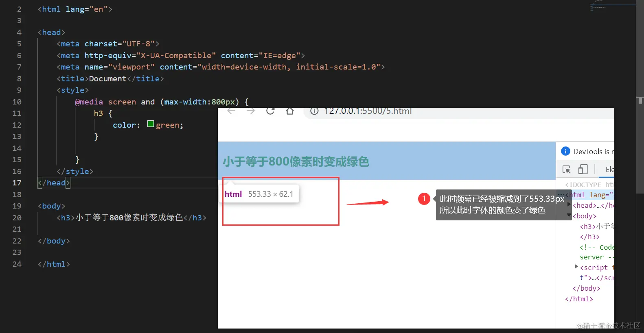Click the green heading in the web page
The image size is (644, 333).
pos(296,162)
